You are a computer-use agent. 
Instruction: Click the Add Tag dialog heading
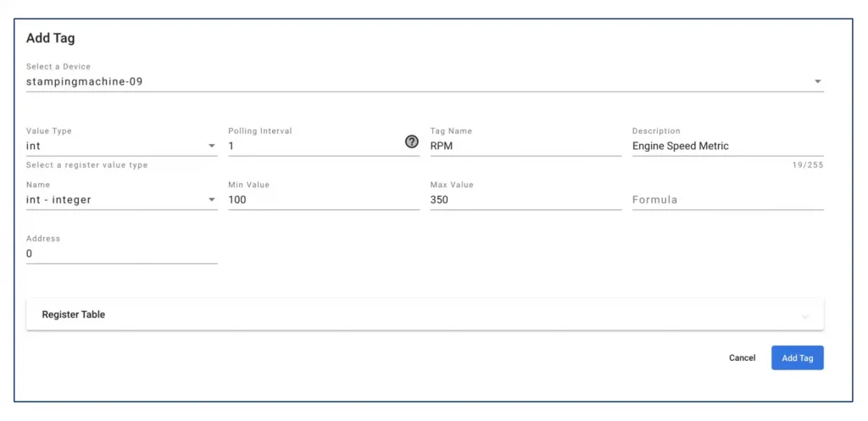pyautogui.click(x=50, y=38)
